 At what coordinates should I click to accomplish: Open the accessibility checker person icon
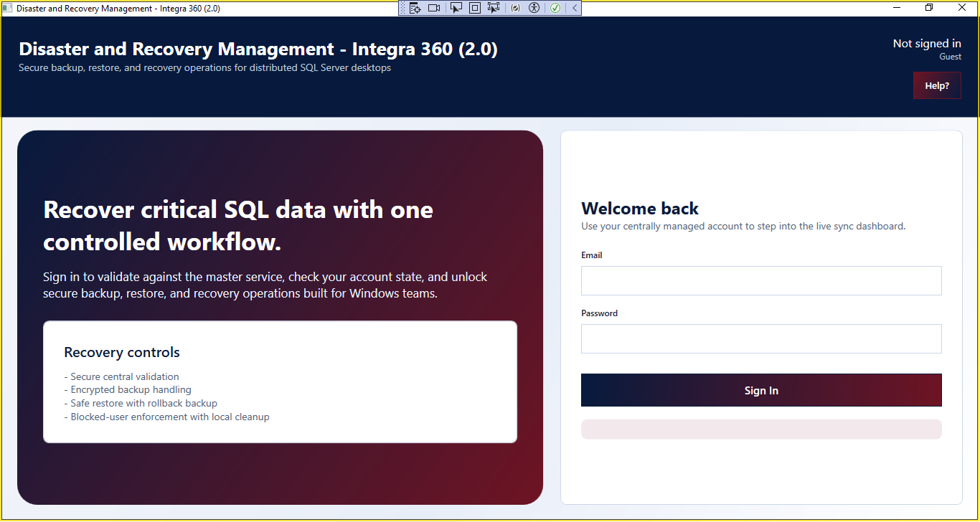click(534, 8)
